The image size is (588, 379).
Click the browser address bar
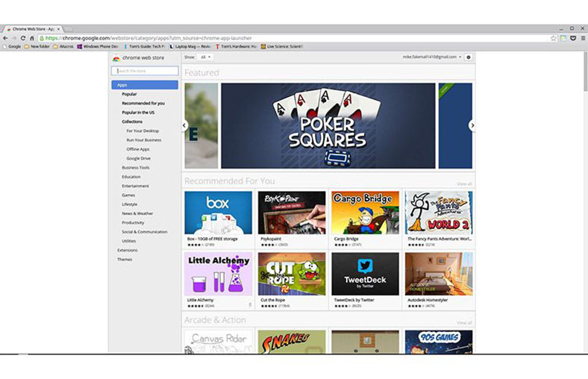click(293, 38)
